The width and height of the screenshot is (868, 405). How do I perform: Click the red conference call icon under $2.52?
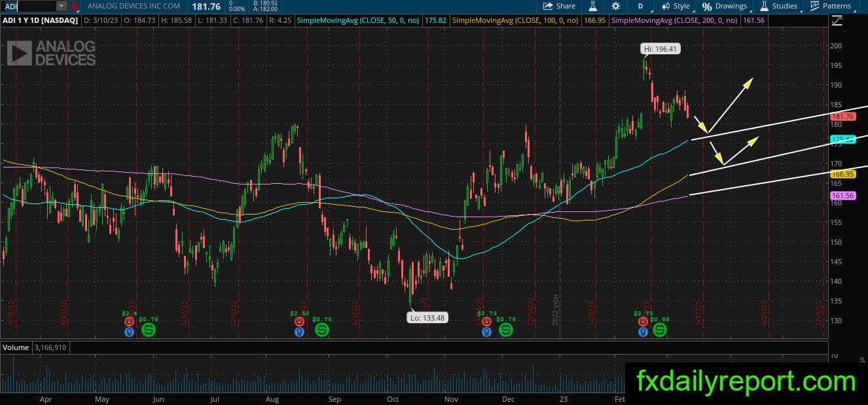coord(300,323)
